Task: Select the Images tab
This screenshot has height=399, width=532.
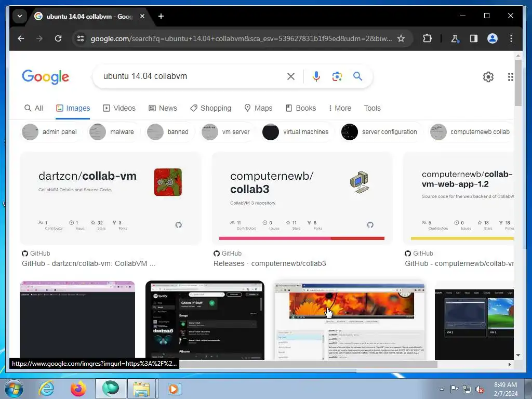Action: click(73, 108)
